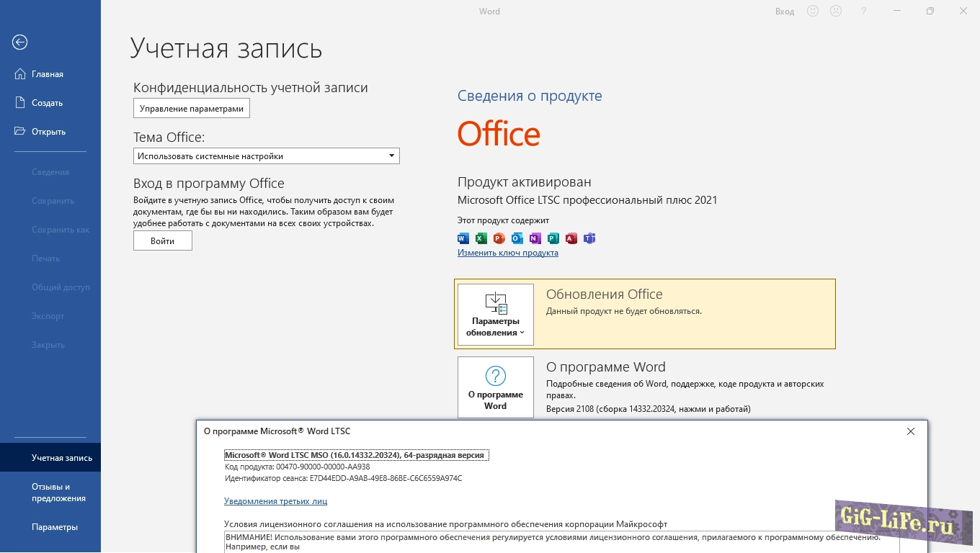Open the Уведомления третьих лиц link
This screenshot has height=553, width=980.
[x=275, y=501]
